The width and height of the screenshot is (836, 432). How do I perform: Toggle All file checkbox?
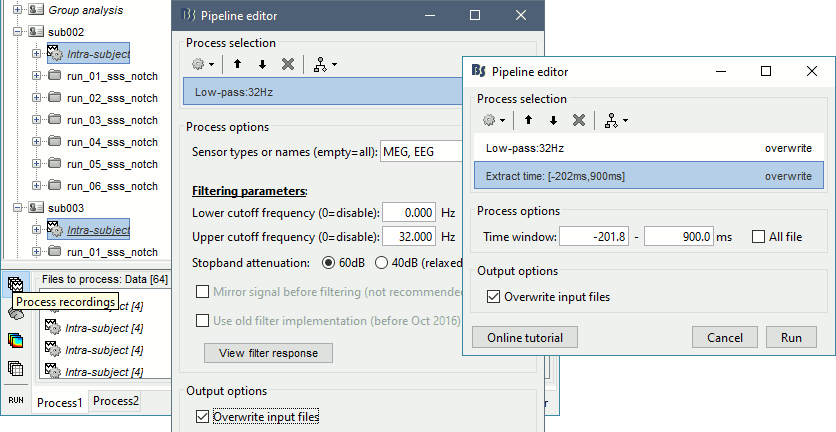(758, 236)
